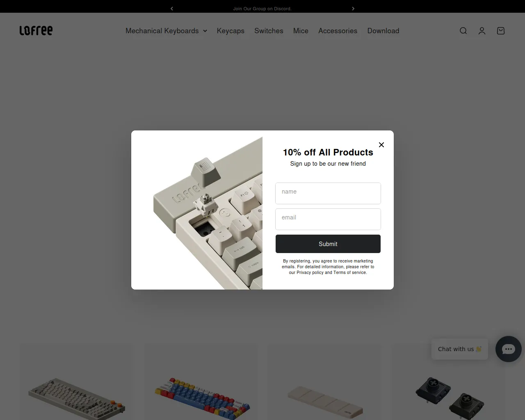Expand the Mechanical Keyboards menu
The image size is (525, 420).
pyautogui.click(x=166, y=31)
